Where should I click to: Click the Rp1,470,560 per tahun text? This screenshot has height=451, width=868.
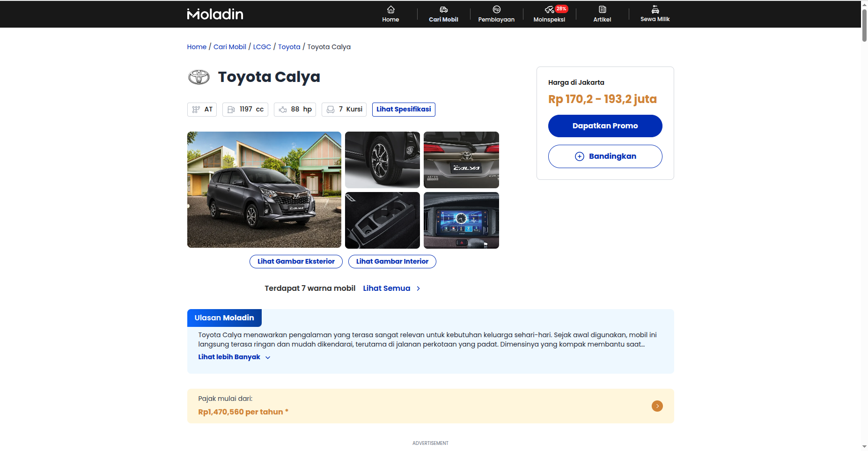click(243, 412)
